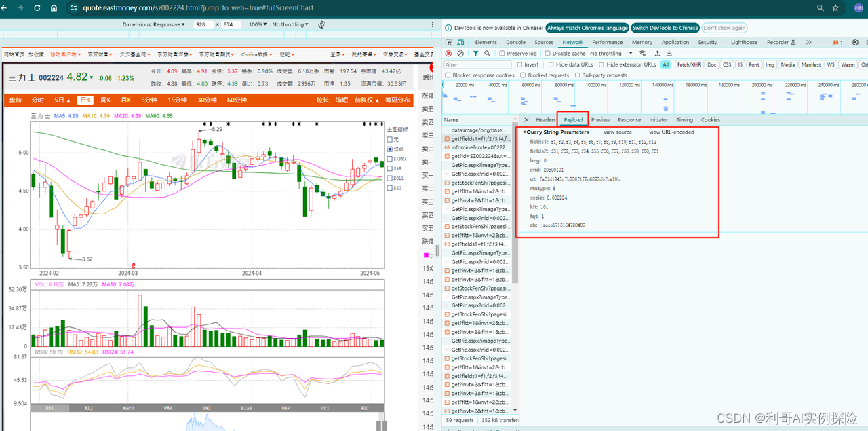Click view URL-encoded link

[x=671, y=132]
